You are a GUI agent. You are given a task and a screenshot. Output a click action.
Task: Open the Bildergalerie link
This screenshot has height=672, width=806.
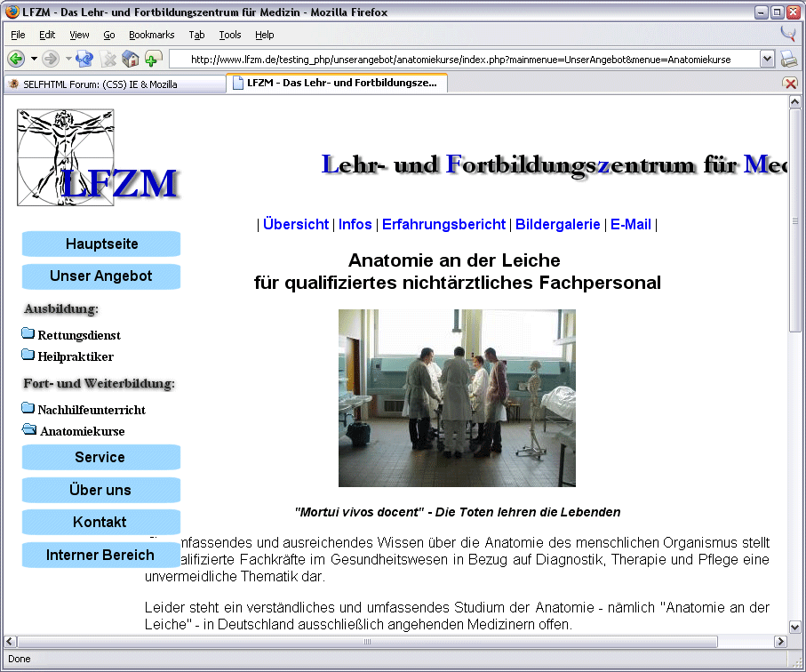tap(558, 224)
